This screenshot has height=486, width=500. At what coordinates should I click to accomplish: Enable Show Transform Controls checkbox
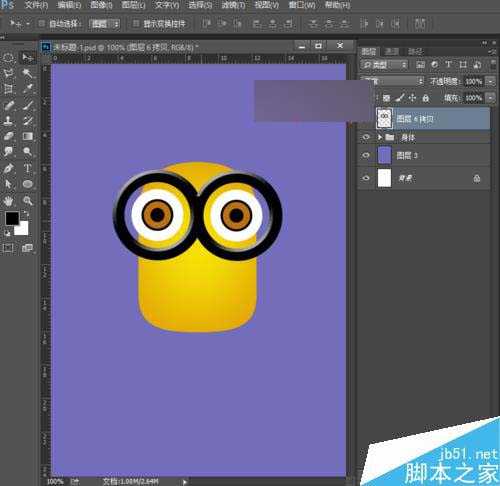coord(136,24)
